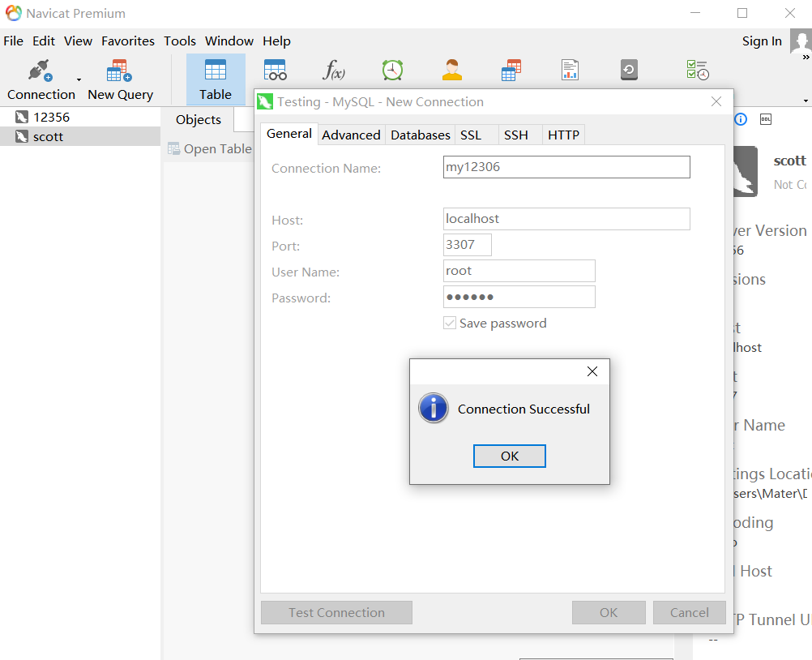This screenshot has height=660, width=812.
Task: Open the Tools menu
Action: [x=180, y=41]
